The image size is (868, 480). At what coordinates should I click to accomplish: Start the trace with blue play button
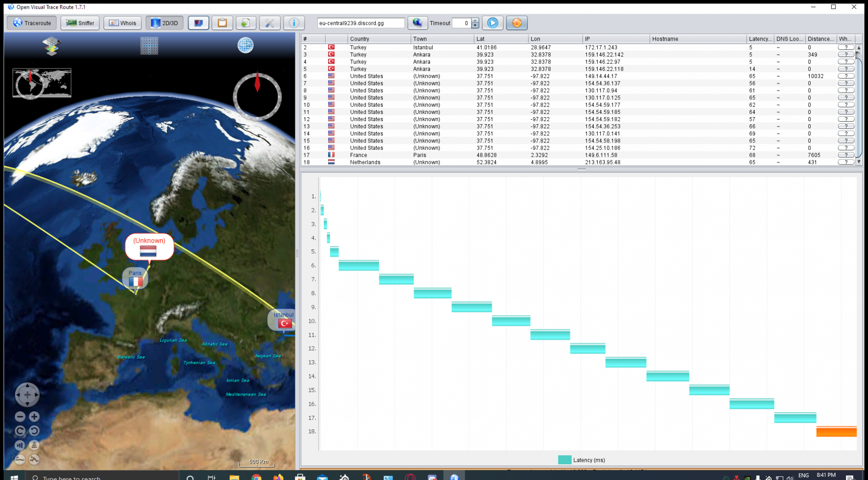point(492,23)
